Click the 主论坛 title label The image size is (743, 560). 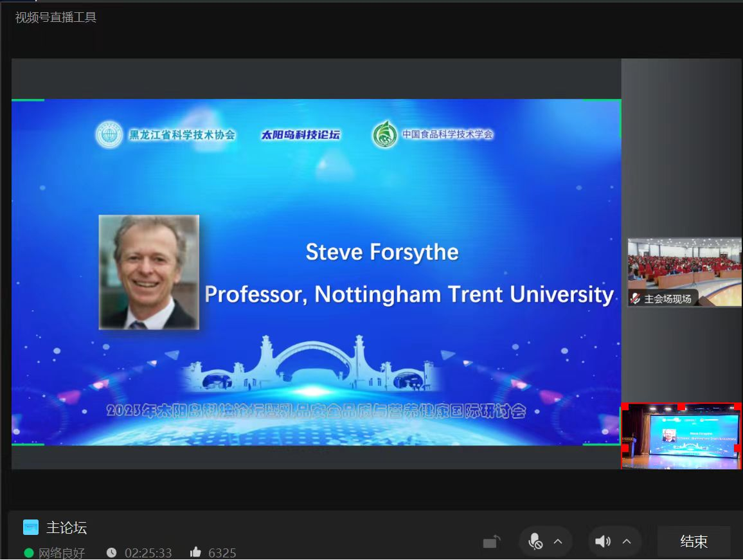(x=66, y=528)
